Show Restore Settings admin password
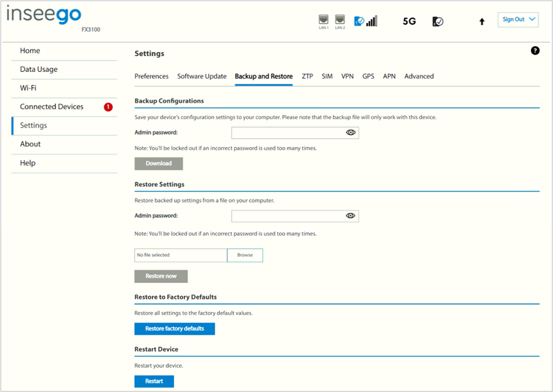The image size is (553, 392). click(350, 215)
